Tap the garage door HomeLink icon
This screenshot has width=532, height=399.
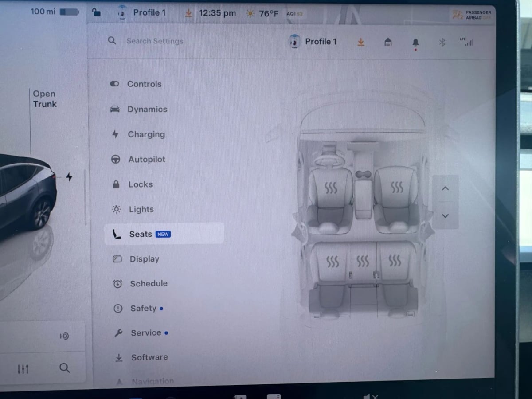(x=388, y=42)
